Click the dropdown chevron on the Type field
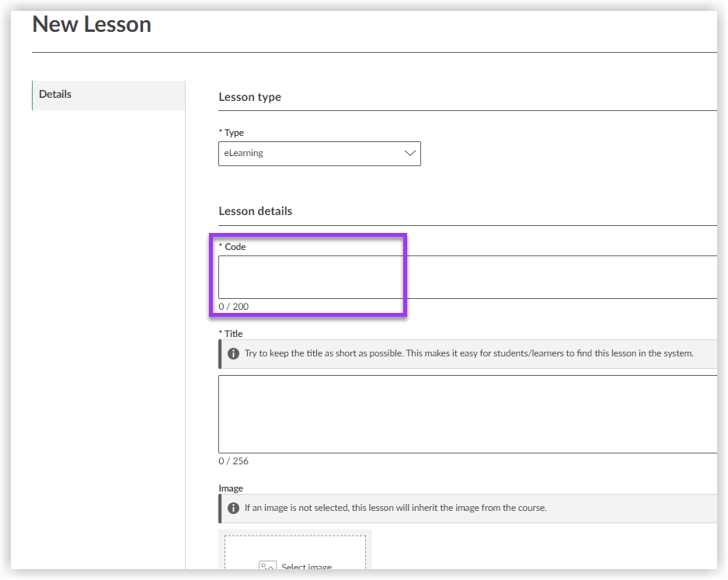The height and width of the screenshot is (580, 728). (x=410, y=153)
